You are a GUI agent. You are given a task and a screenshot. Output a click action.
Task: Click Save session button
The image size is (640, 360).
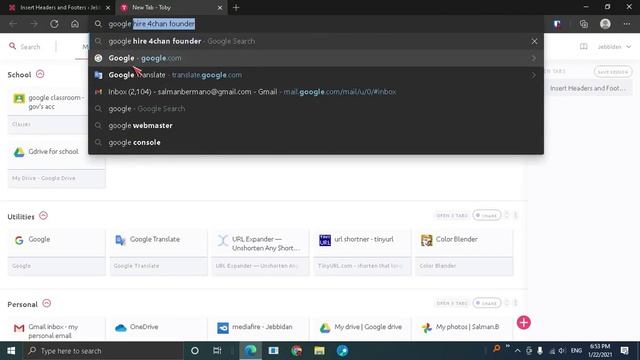pyautogui.click(x=613, y=72)
